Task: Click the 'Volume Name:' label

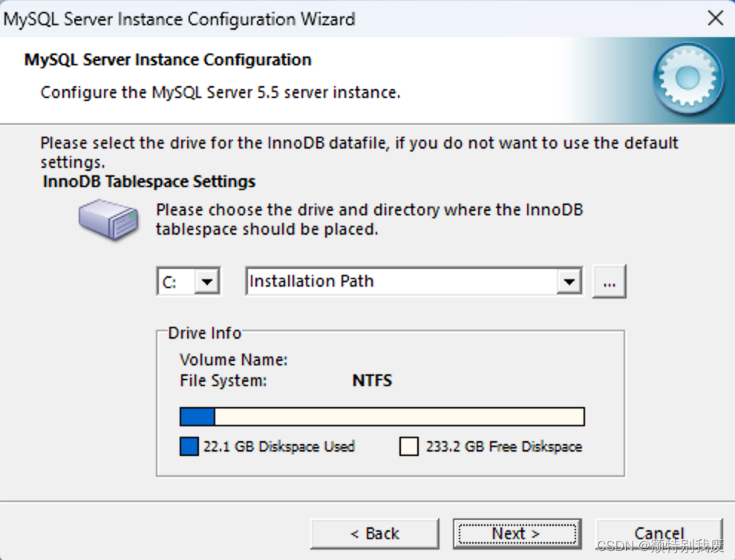Action: point(233,359)
